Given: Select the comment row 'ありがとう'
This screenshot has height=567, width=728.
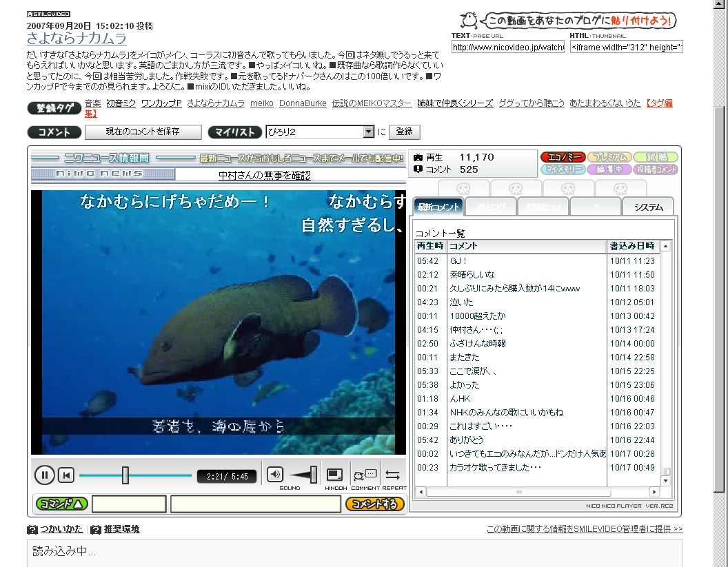Looking at the screenshot, I should [x=537, y=440].
